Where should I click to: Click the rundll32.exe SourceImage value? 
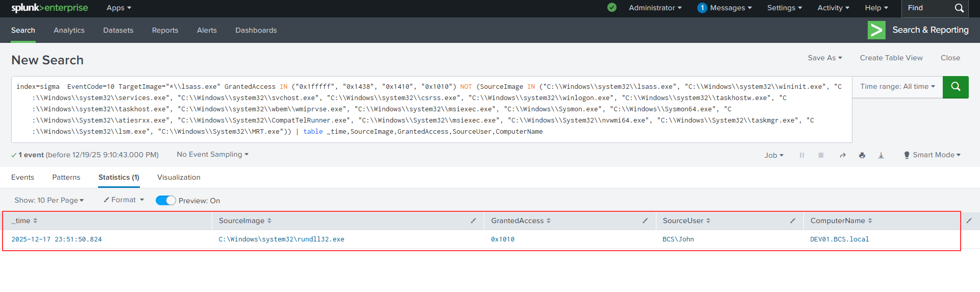[281, 239]
